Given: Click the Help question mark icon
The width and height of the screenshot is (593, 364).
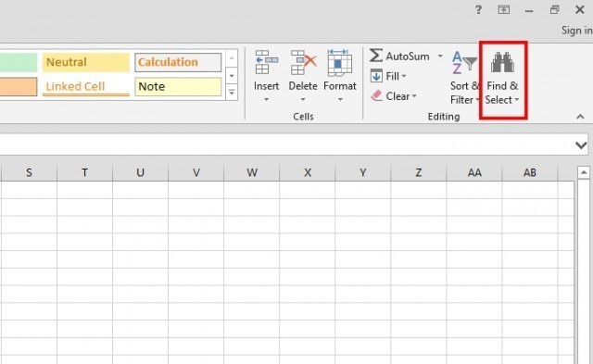Looking at the screenshot, I should 478,10.
